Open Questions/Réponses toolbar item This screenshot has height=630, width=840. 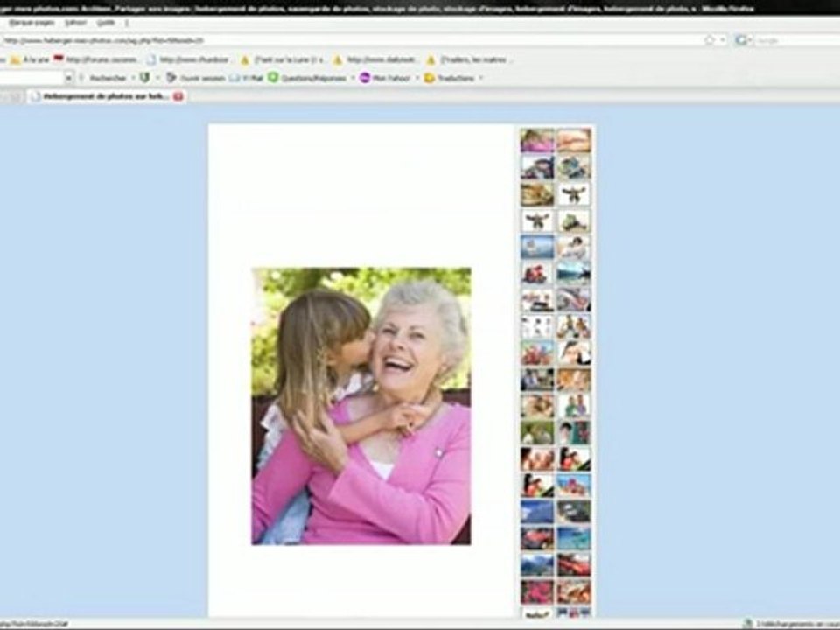[x=307, y=78]
